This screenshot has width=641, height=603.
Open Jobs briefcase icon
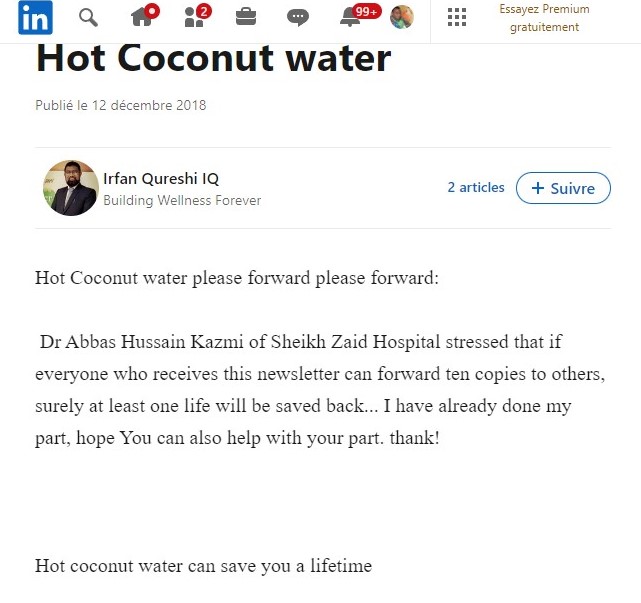(246, 17)
